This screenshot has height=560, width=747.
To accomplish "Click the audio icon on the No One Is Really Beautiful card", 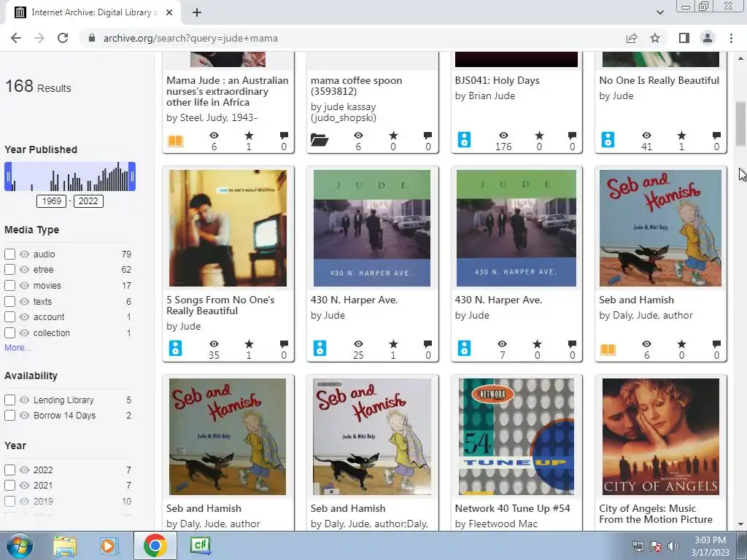I will click(x=608, y=139).
